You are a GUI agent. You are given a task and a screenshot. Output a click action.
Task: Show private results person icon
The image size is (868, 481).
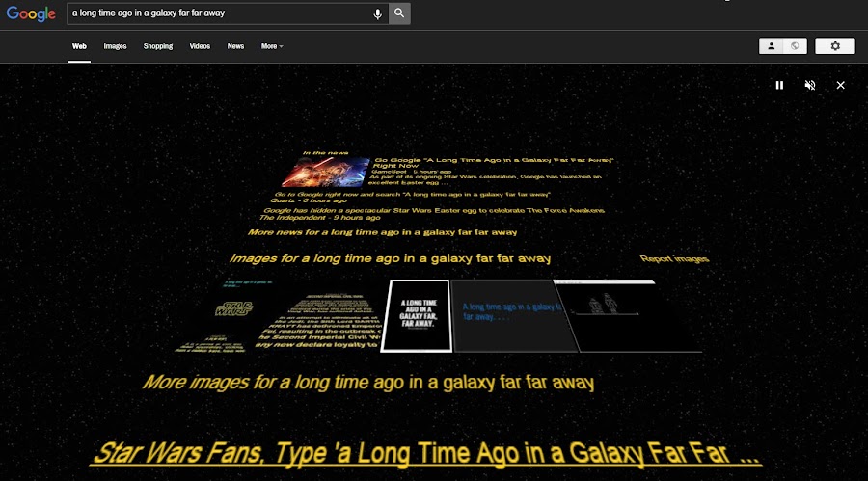pyautogui.click(x=771, y=46)
